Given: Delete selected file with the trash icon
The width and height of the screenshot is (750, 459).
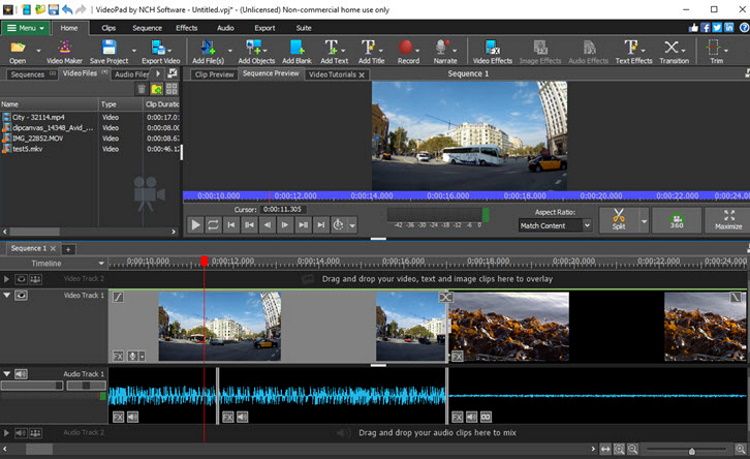Looking at the screenshot, I should [x=142, y=89].
